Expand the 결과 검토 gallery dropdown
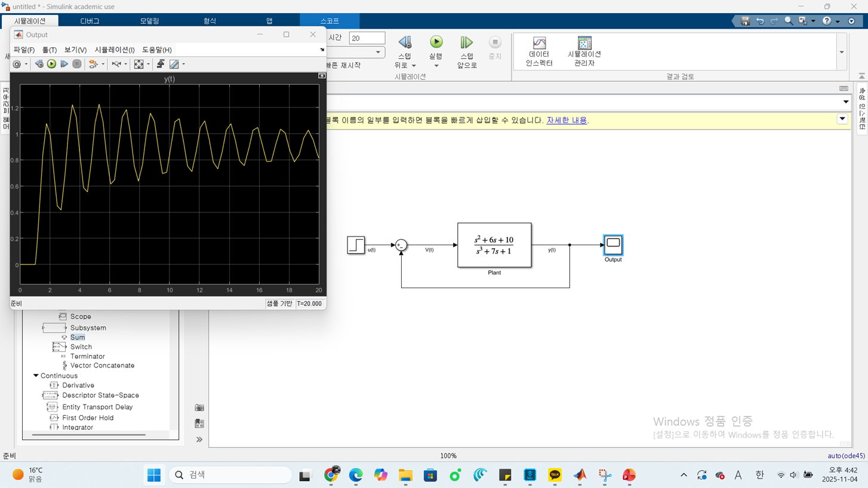Viewport: 868px width, 488px height. [x=842, y=52]
